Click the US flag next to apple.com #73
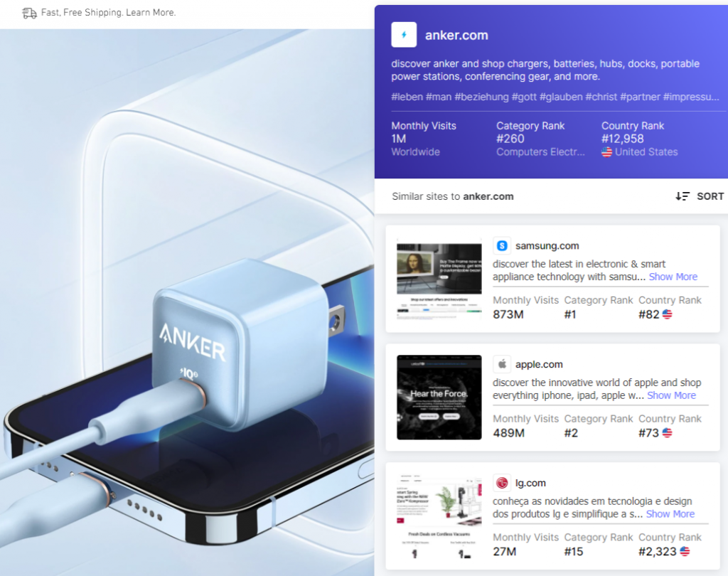 point(667,433)
